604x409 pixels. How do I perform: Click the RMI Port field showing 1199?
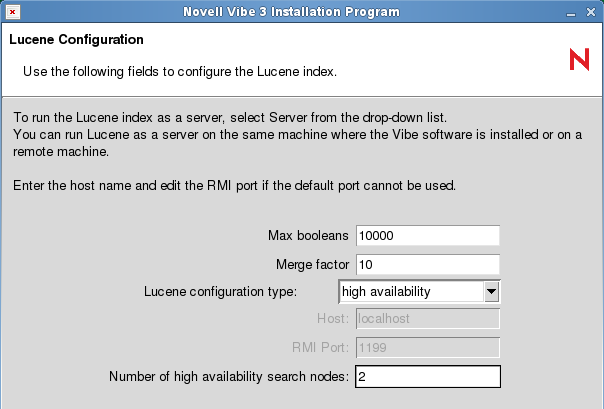(x=427, y=348)
